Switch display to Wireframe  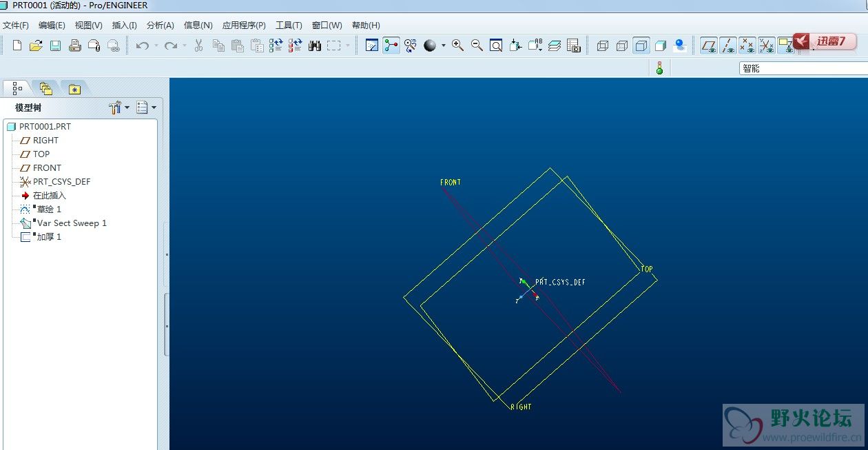[x=603, y=45]
